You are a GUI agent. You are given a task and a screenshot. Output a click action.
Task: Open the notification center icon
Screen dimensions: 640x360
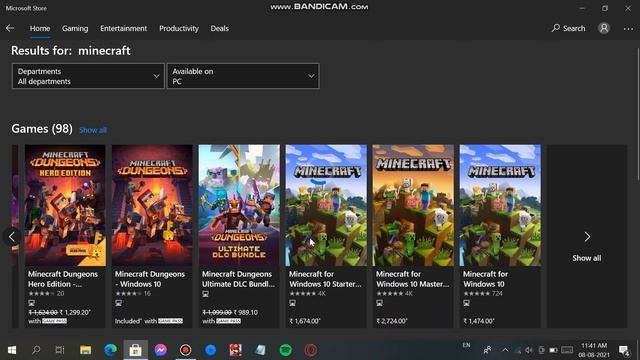pos(624,350)
